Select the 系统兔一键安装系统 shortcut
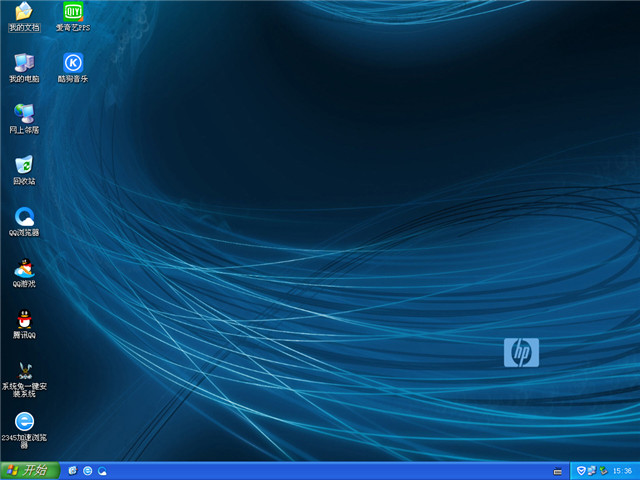The image size is (640, 480). tap(23, 372)
